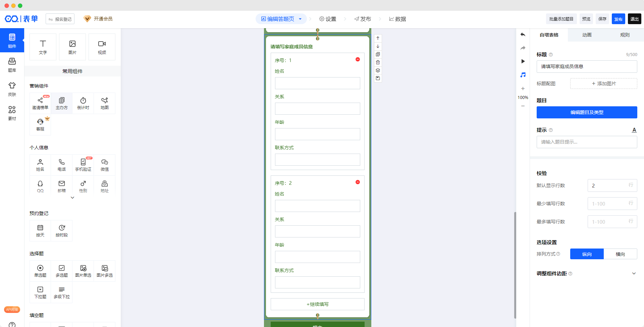Expand more 个人信息 components chevron
This screenshot has height=327, width=644.
pos(72,198)
